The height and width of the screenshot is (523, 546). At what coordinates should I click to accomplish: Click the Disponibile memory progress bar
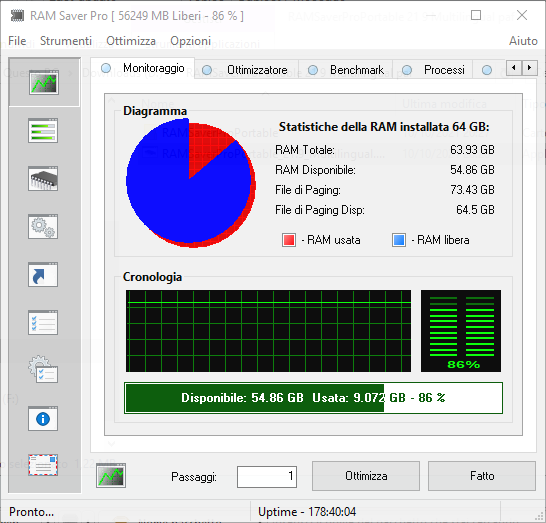point(313,398)
